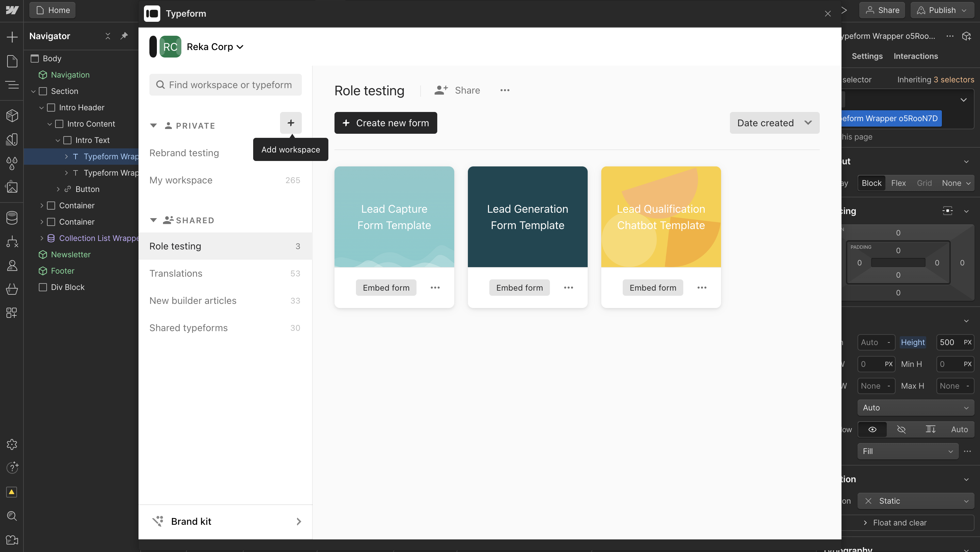Select Translations workspace
This screenshot has height=552, width=980.
coord(225,274)
